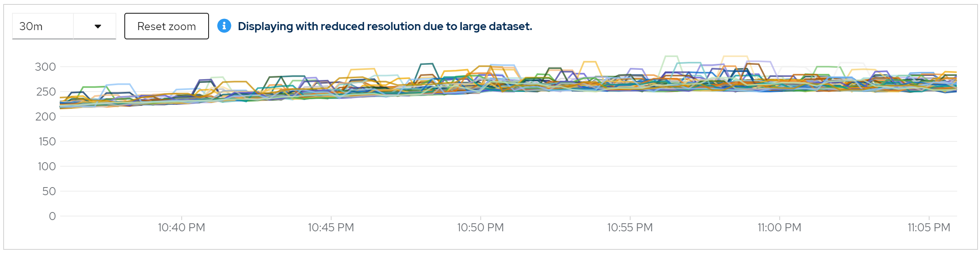Click the 10:50 PM time label
980x255 pixels.
(480, 227)
